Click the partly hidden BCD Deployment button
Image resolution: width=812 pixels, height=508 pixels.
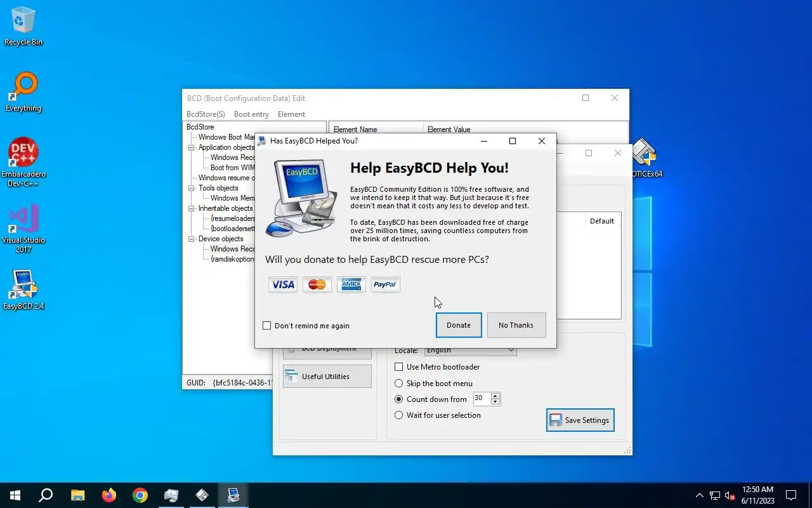pyautogui.click(x=327, y=352)
